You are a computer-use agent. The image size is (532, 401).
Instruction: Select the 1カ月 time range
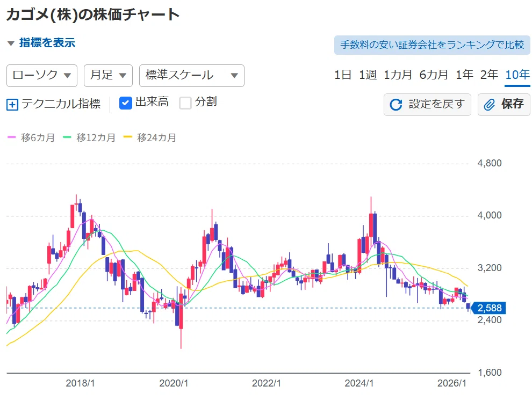click(x=398, y=75)
